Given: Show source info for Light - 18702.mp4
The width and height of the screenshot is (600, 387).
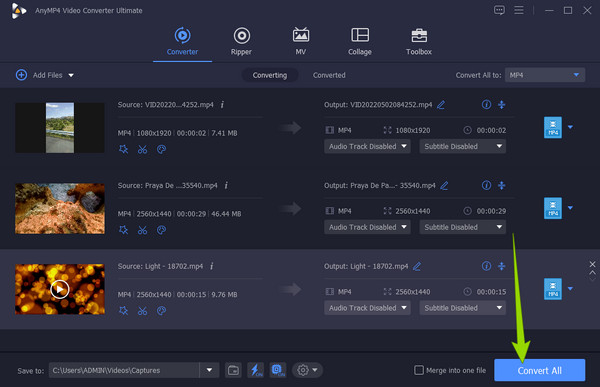Looking at the screenshot, I should (212, 266).
